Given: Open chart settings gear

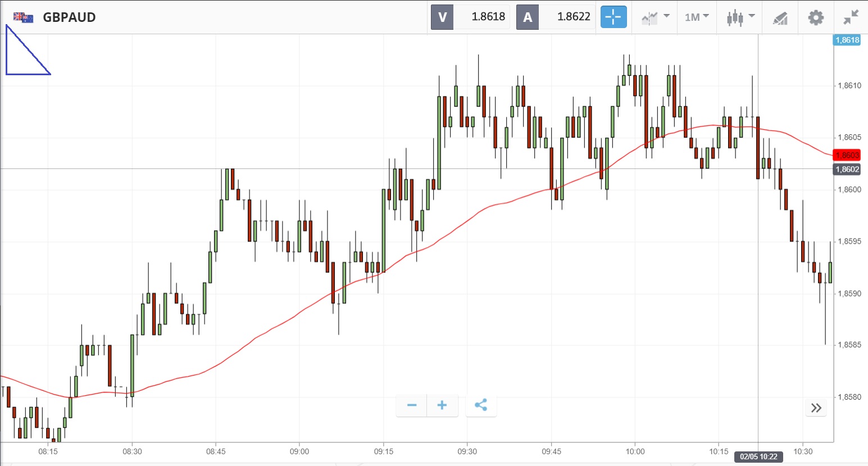Looking at the screenshot, I should click(x=816, y=17).
